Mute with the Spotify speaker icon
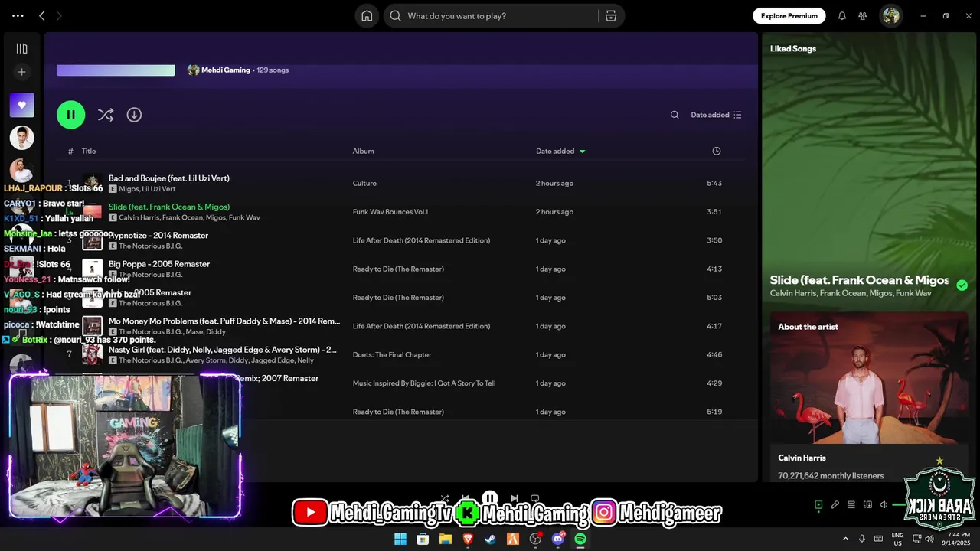This screenshot has height=551, width=980. click(x=884, y=505)
